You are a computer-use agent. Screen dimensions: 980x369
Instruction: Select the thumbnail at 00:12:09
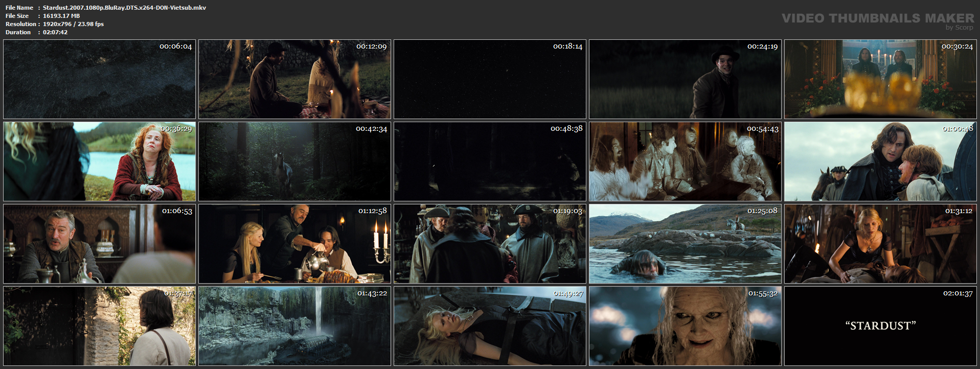tap(294, 79)
